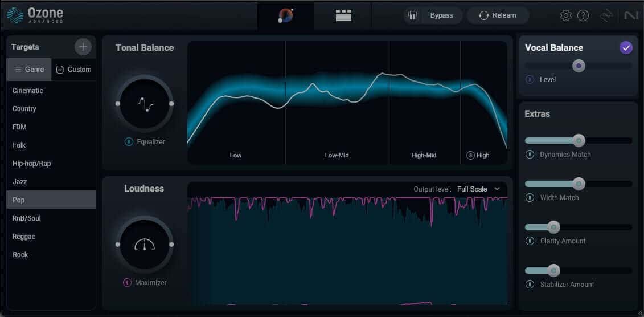Click the Loudness heading
The width and height of the screenshot is (644, 317).
tap(144, 189)
